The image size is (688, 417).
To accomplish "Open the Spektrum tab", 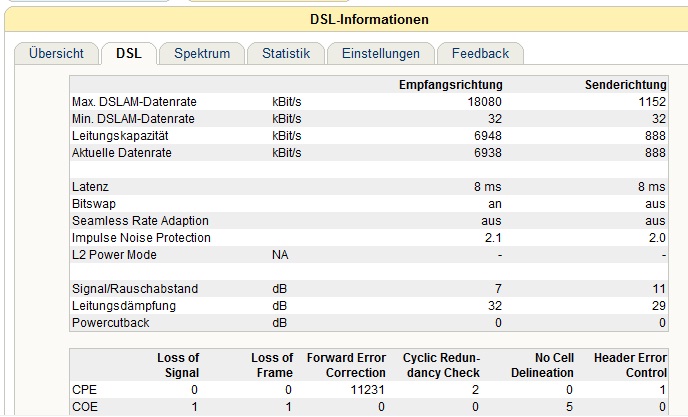I will (x=202, y=54).
